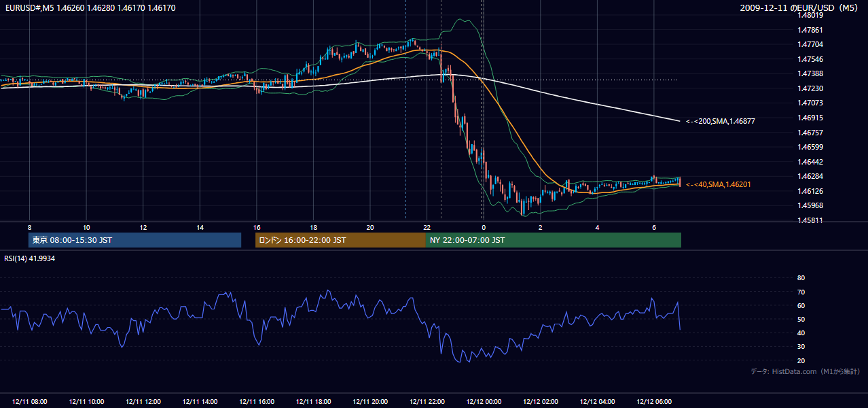
Task: Select the 12/11 10:00 date label
Action: pyautogui.click(x=86, y=402)
